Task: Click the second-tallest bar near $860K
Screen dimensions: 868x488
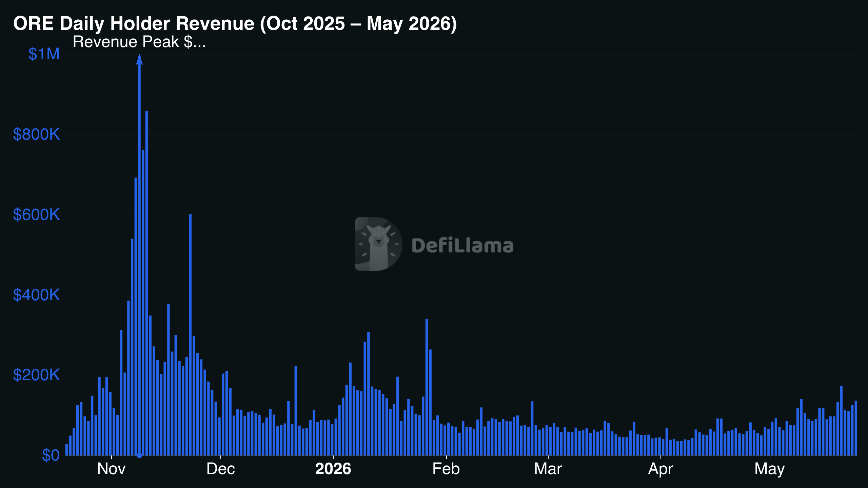Action: pos(146,283)
